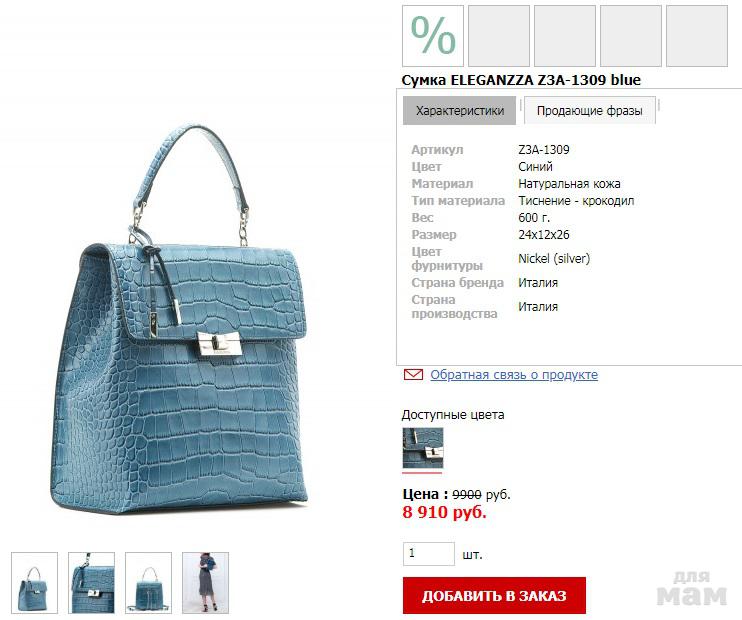Screen dimensions: 742x620
Task: Click the green percent discount badge
Action: [433, 36]
